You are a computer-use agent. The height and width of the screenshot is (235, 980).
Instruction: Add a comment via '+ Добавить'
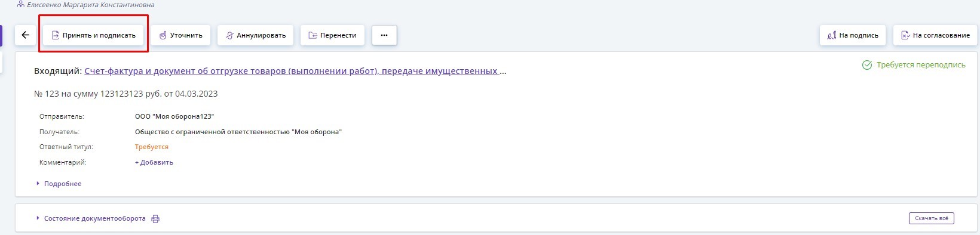154,162
